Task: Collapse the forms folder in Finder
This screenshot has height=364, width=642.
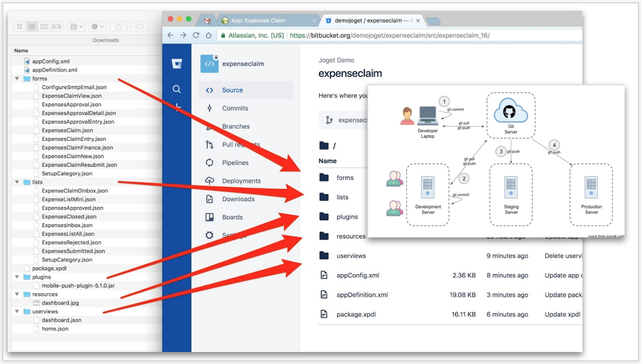Action: point(17,79)
